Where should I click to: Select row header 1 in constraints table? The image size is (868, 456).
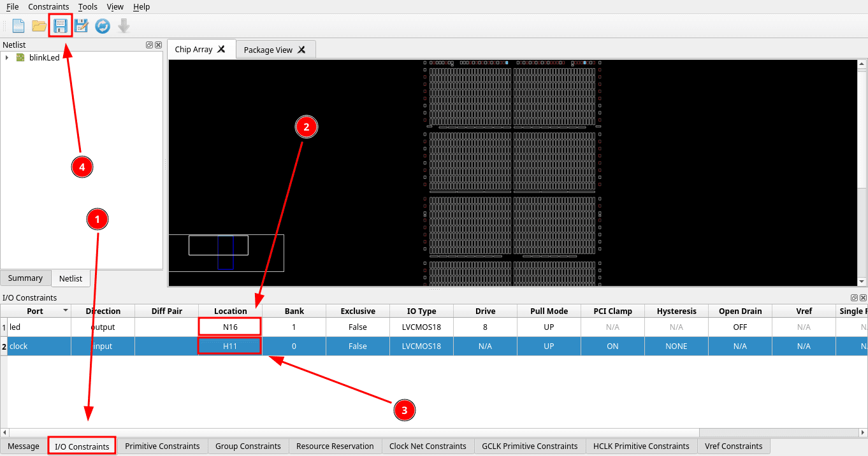pos(4,327)
